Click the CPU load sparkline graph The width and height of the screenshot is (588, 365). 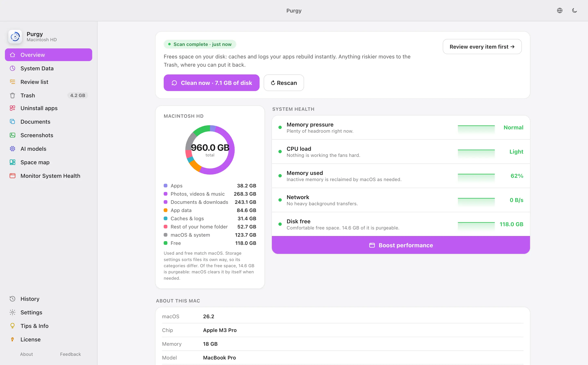[476, 154]
